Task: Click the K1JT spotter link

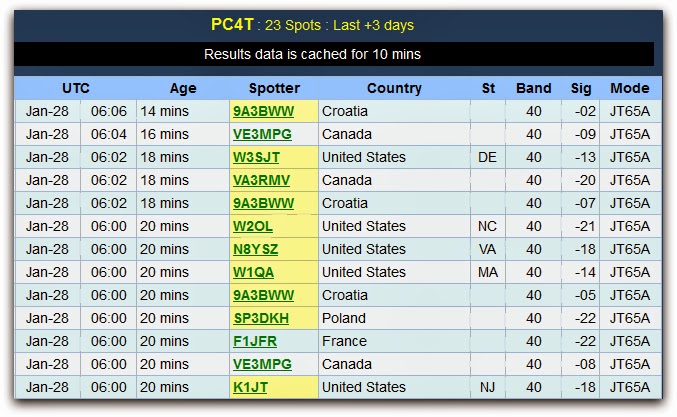Action: (250, 387)
